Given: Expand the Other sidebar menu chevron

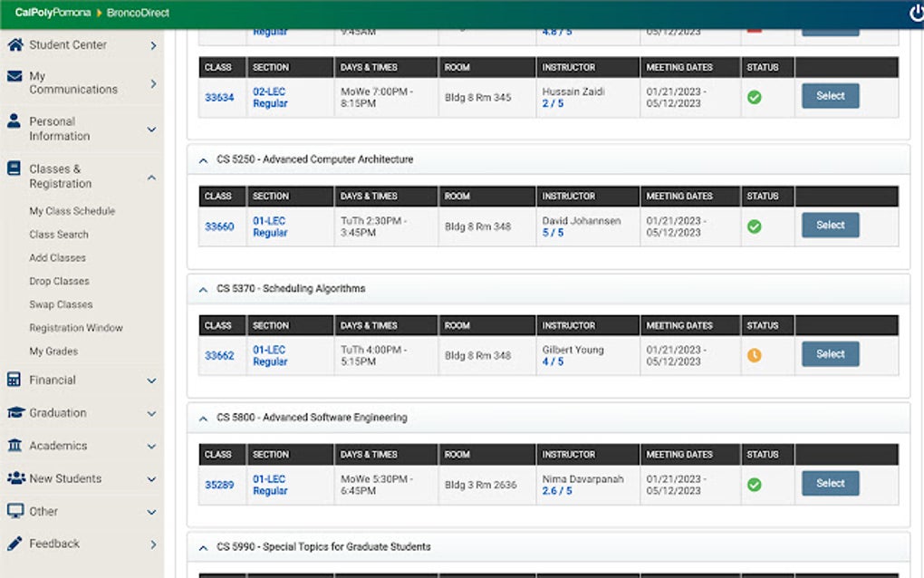Looking at the screenshot, I should point(151,512).
